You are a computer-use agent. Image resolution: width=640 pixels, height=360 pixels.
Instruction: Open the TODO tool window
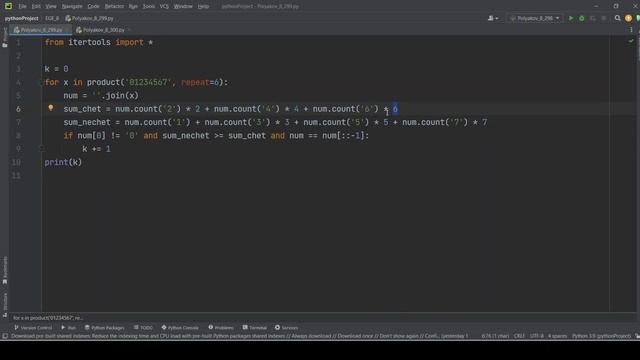pos(143,327)
